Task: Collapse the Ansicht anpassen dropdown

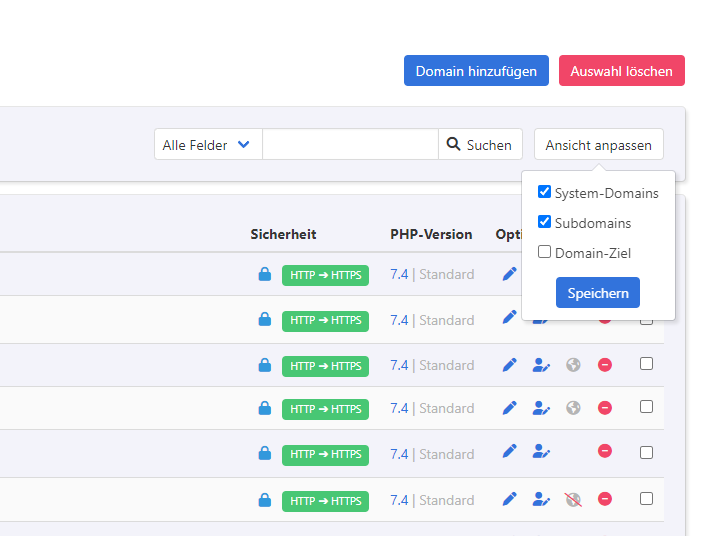Action: pyautogui.click(x=598, y=145)
